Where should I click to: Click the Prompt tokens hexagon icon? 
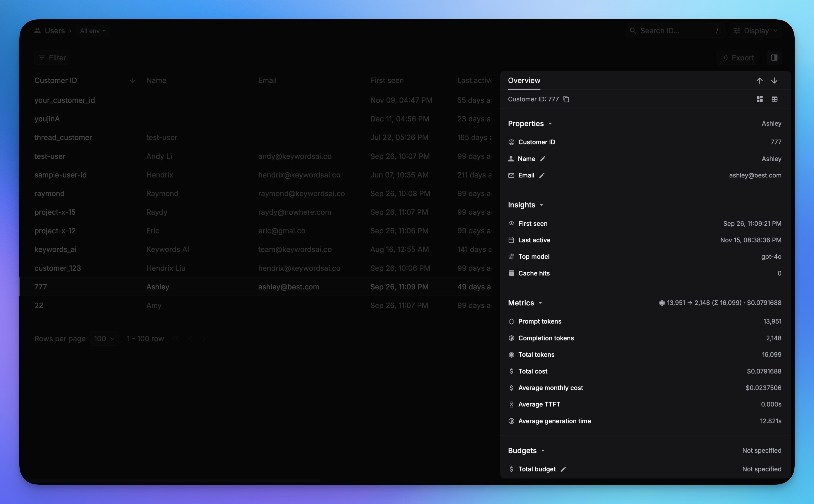click(511, 321)
